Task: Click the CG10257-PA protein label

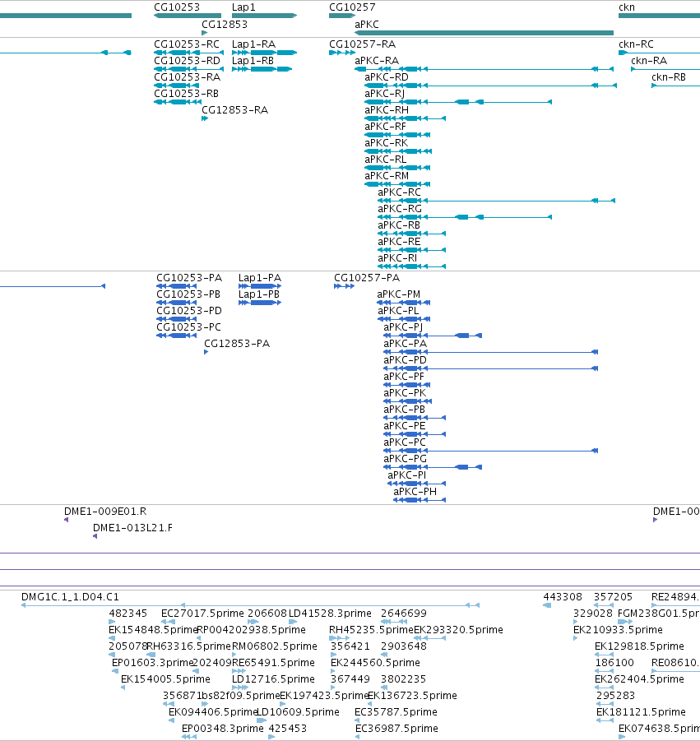Action: [x=367, y=277]
